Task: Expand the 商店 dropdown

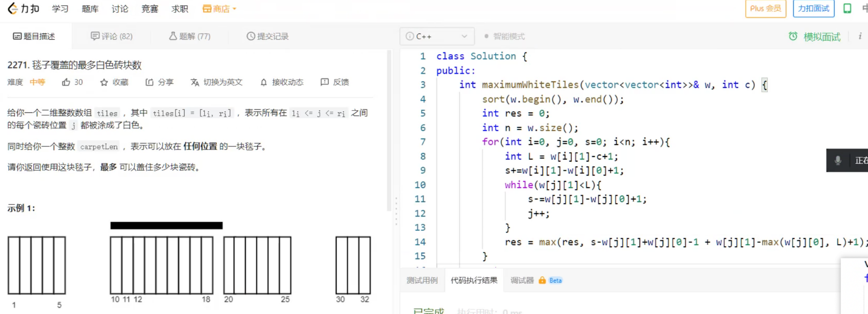Action: 219,9
